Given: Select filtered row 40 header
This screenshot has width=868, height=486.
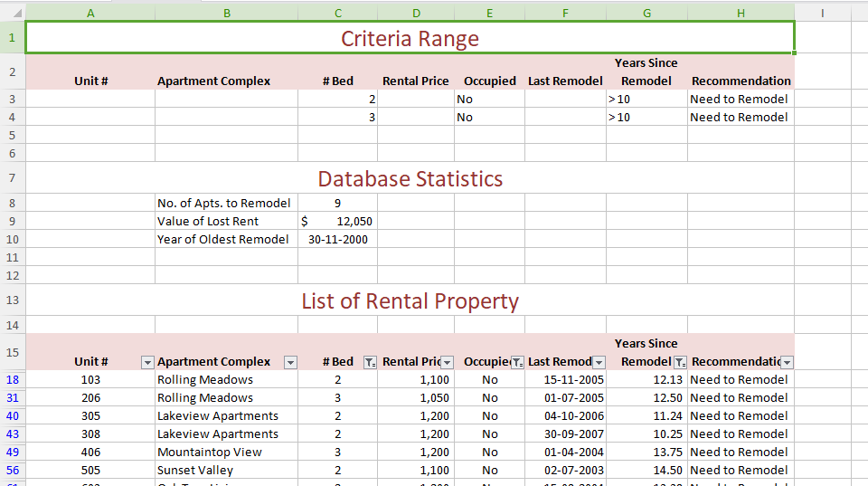Looking at the screenshot, I should click(x=12, y=416).
